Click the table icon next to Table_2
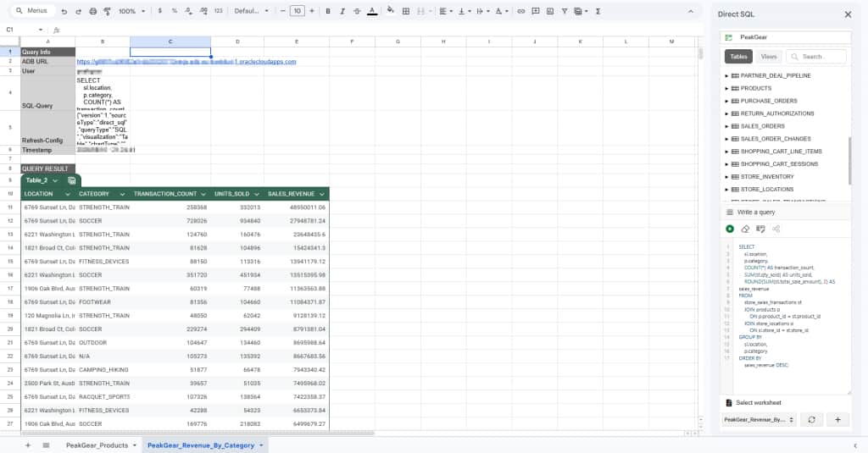 coord(71,180)
